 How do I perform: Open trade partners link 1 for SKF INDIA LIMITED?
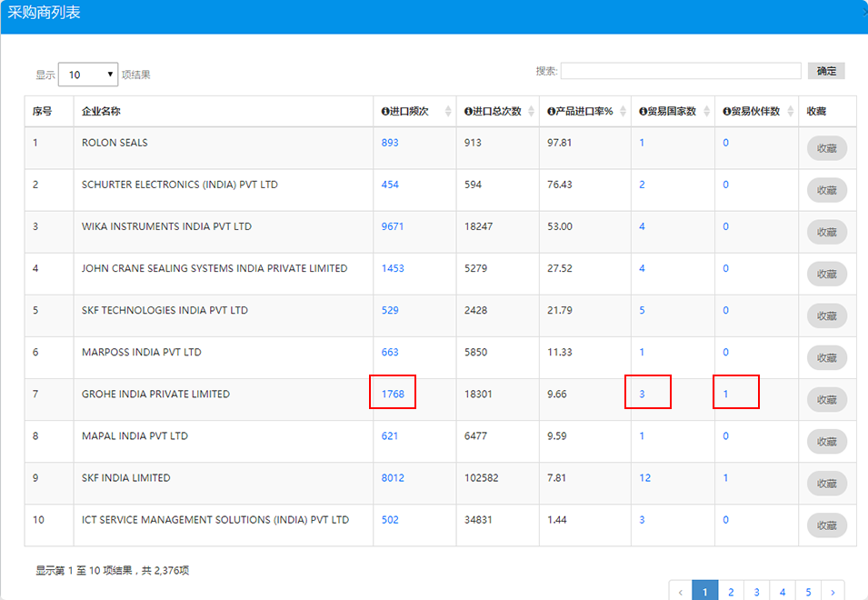(725, 477)
